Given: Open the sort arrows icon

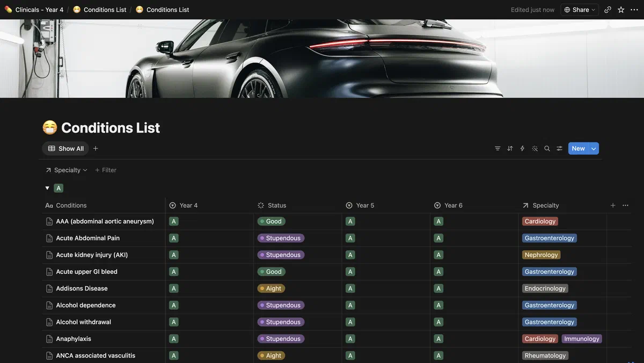Looking at the screenshot, I should click(510, 149).
